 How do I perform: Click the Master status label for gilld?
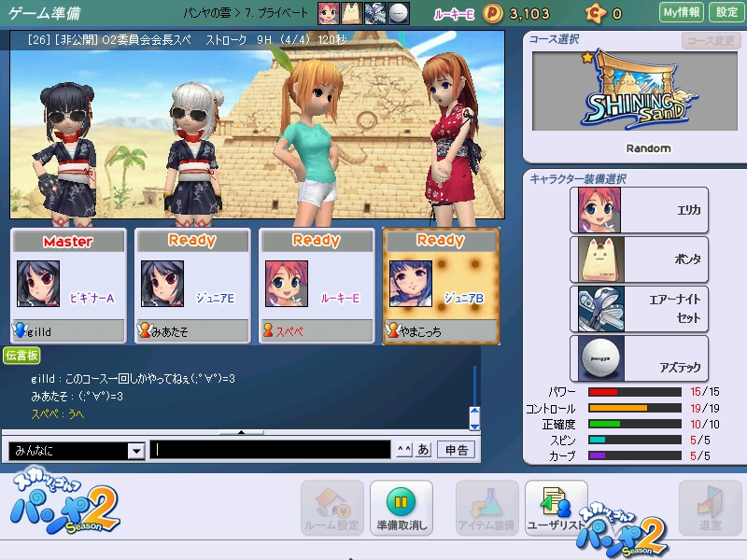(x=68, y=242)
